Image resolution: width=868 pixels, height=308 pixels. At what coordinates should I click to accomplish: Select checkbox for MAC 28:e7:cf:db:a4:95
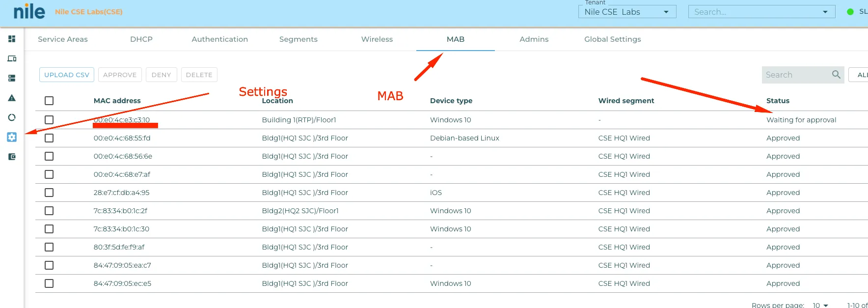49,193
